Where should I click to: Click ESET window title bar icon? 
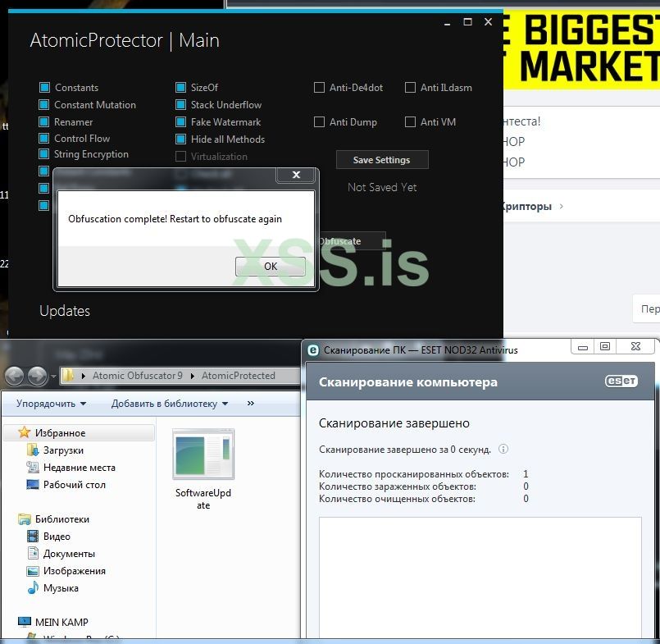(312, 350)
